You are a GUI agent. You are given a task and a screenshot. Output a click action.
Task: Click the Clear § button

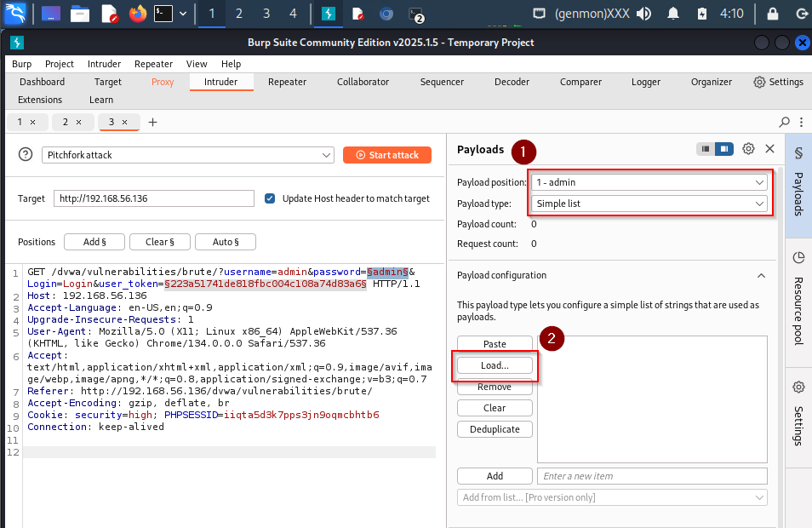point(159,242)
